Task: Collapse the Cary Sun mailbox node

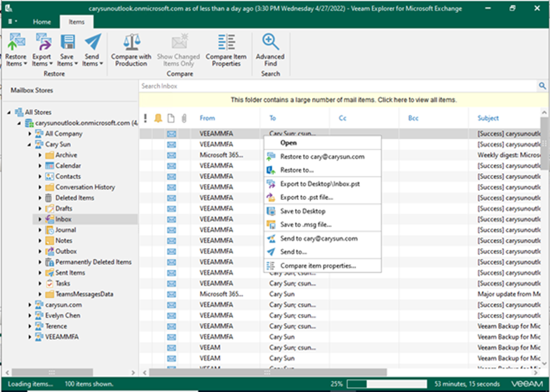Action: [x=30, y=145]
